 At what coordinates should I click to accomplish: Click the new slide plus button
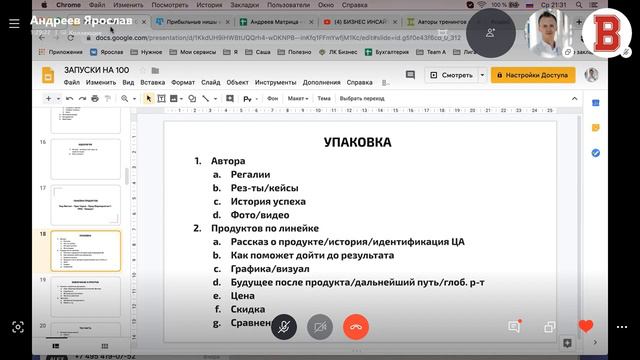click(49, 99)
